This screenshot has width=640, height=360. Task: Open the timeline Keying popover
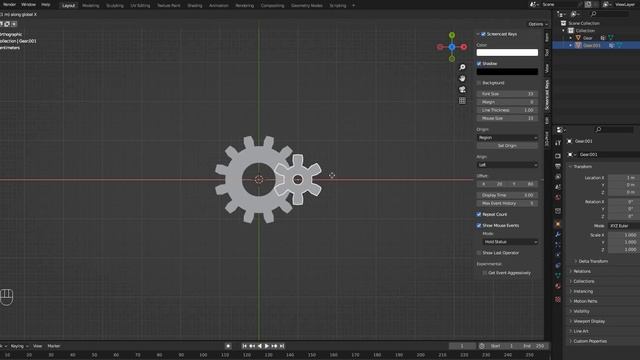[19, 346]
